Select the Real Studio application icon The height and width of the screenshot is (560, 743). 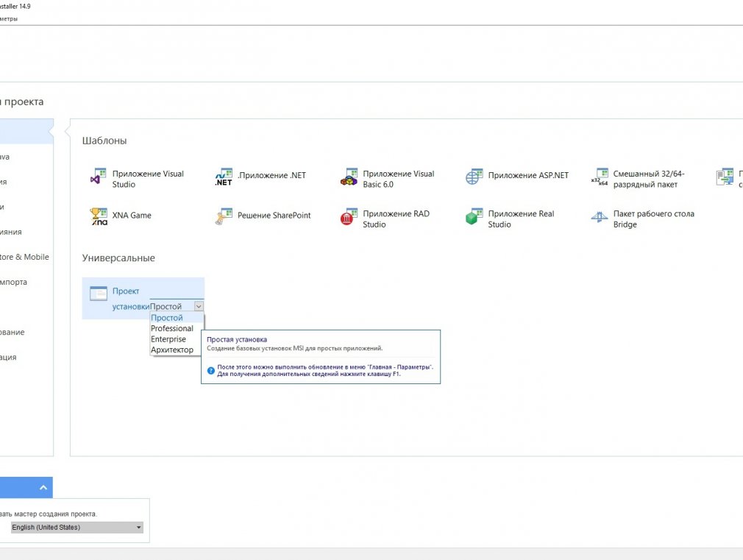point(474,216)
